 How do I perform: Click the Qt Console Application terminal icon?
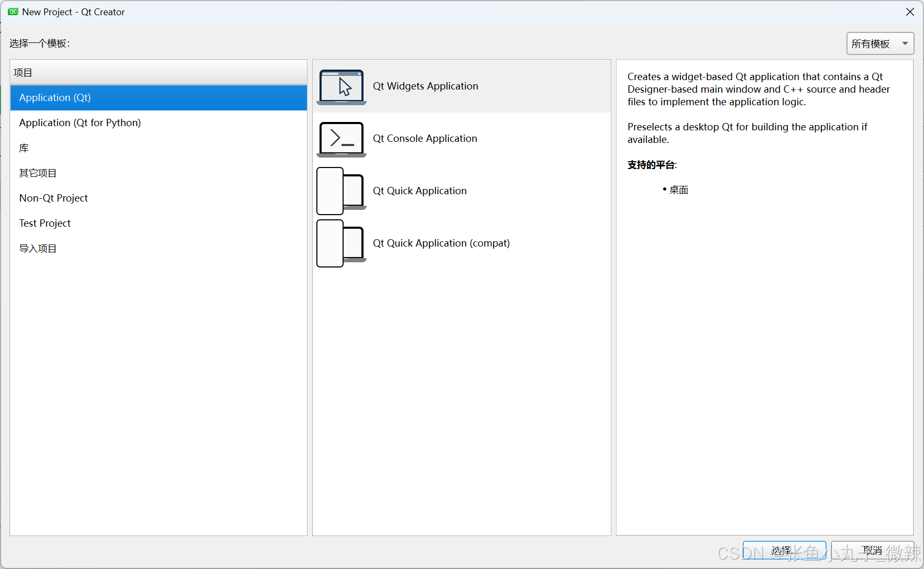click(x=342, y=139)
